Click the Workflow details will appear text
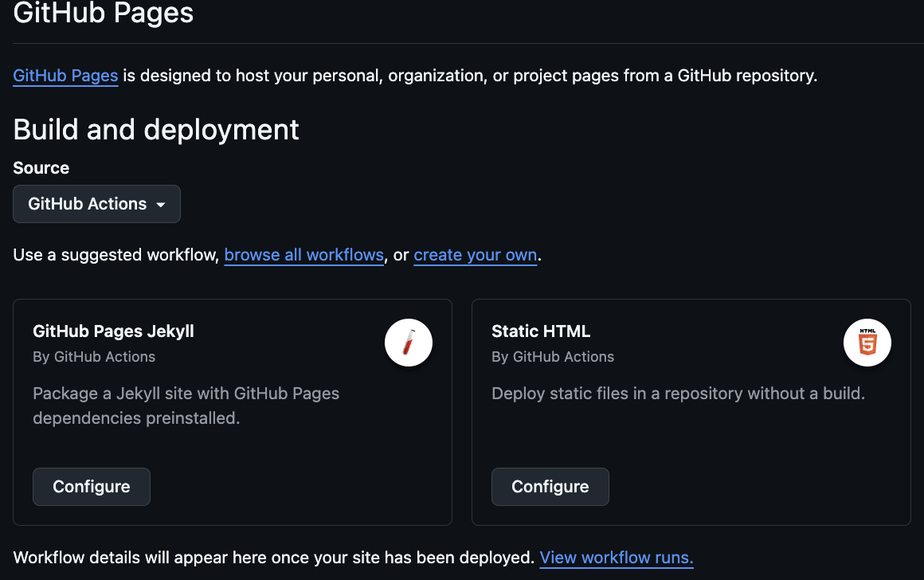This screenshot has height=580, width=924. pos(273,558)
